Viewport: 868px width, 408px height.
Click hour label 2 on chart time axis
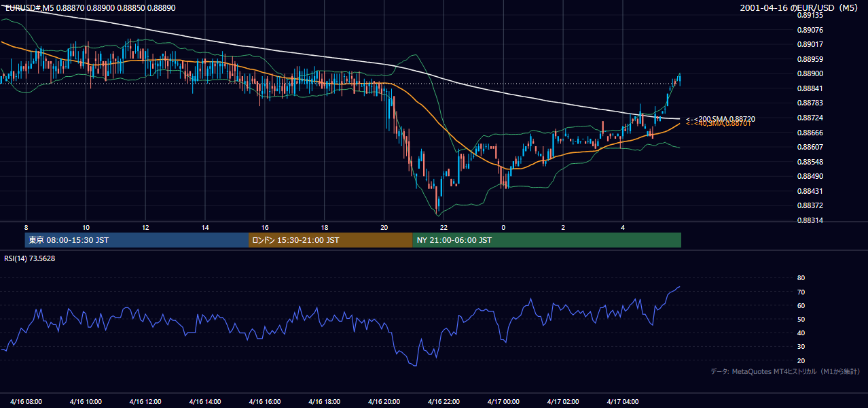tap(563, 227)
